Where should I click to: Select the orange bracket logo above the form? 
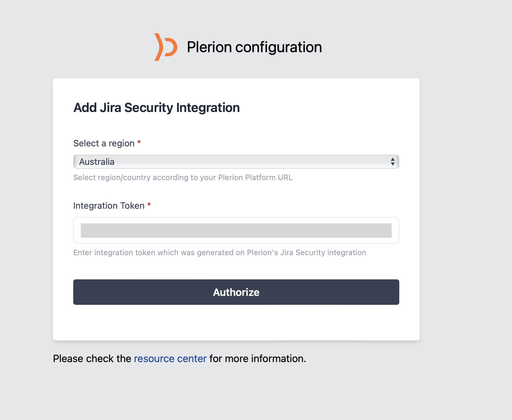tap(165, 47)
